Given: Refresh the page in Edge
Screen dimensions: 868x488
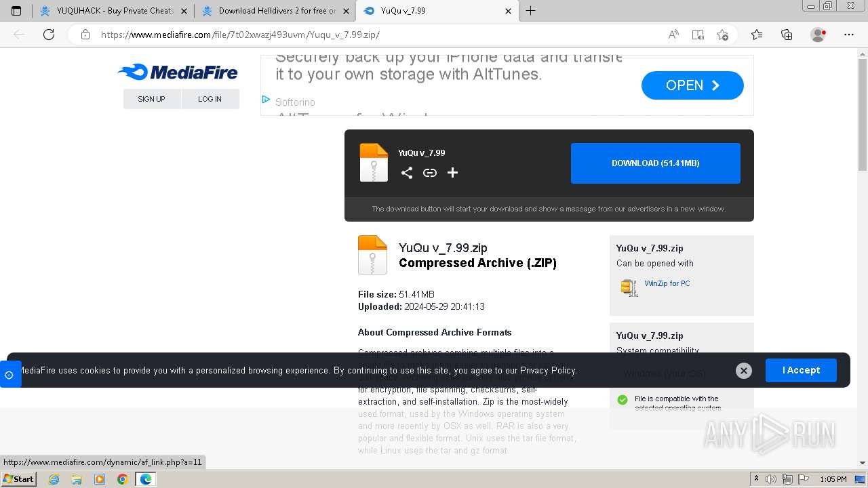Looking at the screenshot, I should 49,35.
